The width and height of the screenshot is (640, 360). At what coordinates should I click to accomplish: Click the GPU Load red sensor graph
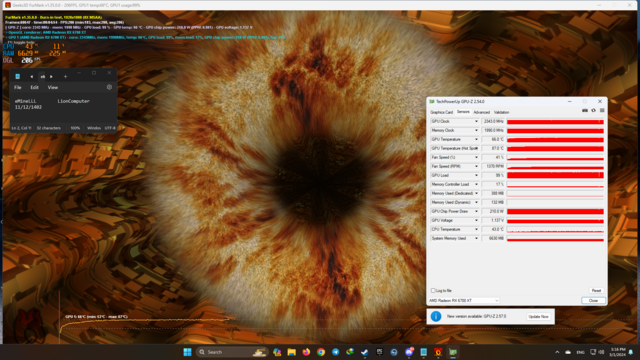[x=555, y=175]
